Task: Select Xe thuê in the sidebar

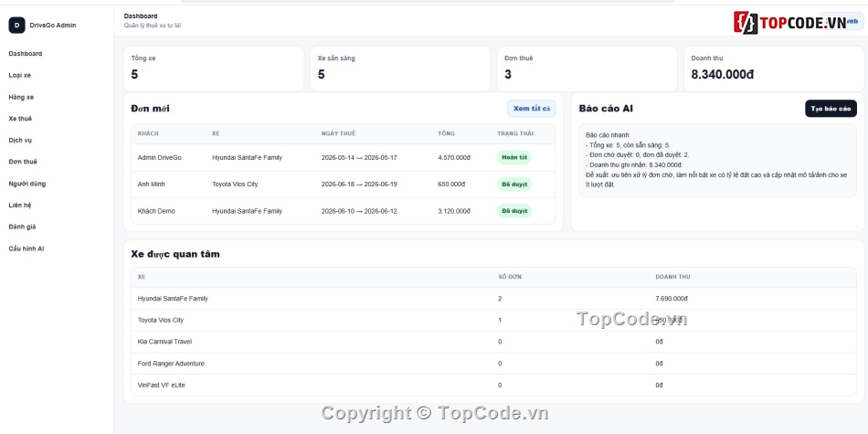Action: point(20,119)
